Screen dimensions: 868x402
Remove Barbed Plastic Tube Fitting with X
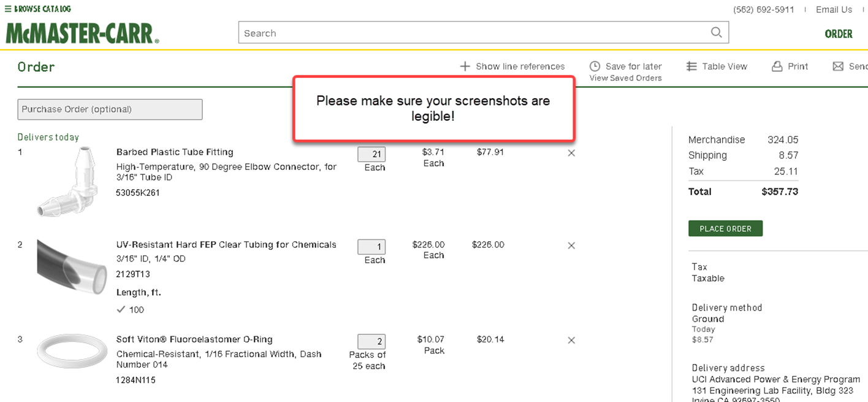(571, 153)
